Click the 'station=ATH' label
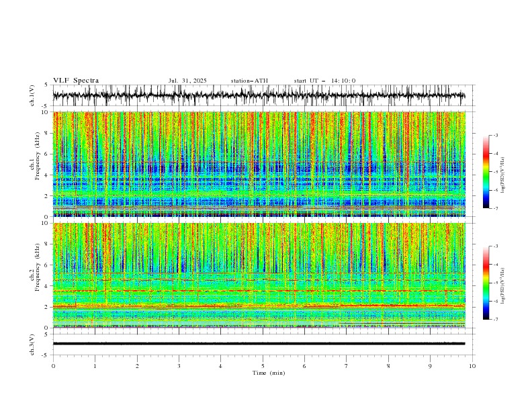Image resolution: width=532 pixels, height=411 pixels. click(x=249, y=81)
